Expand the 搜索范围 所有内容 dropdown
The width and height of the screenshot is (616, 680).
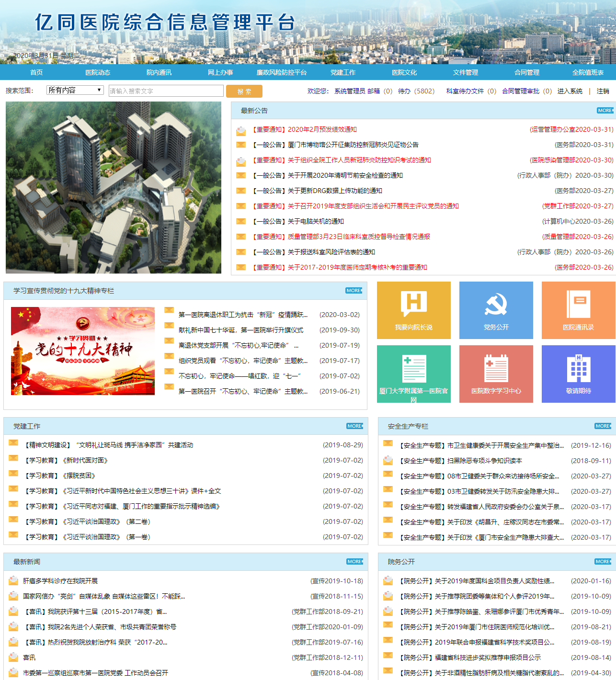[x=75, y=90]
